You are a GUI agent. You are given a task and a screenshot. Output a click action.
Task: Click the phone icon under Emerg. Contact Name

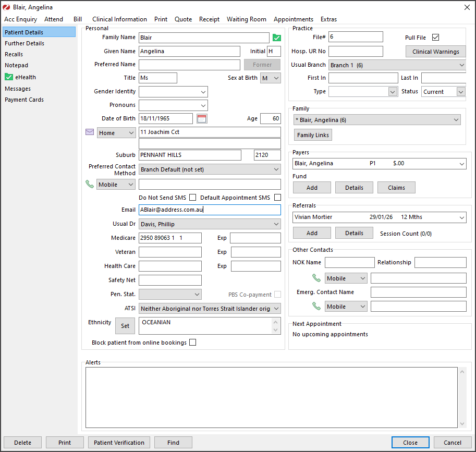(316, 306)
